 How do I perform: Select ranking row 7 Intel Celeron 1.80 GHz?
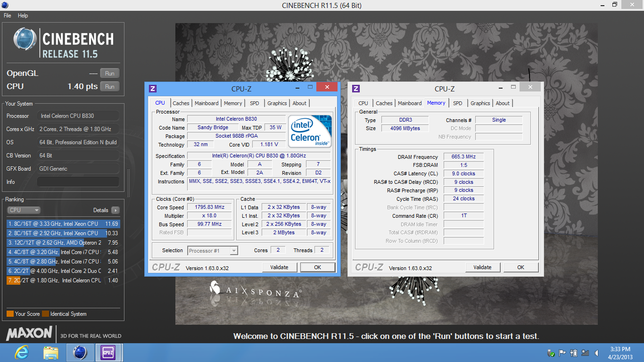[x=63, y=280]
